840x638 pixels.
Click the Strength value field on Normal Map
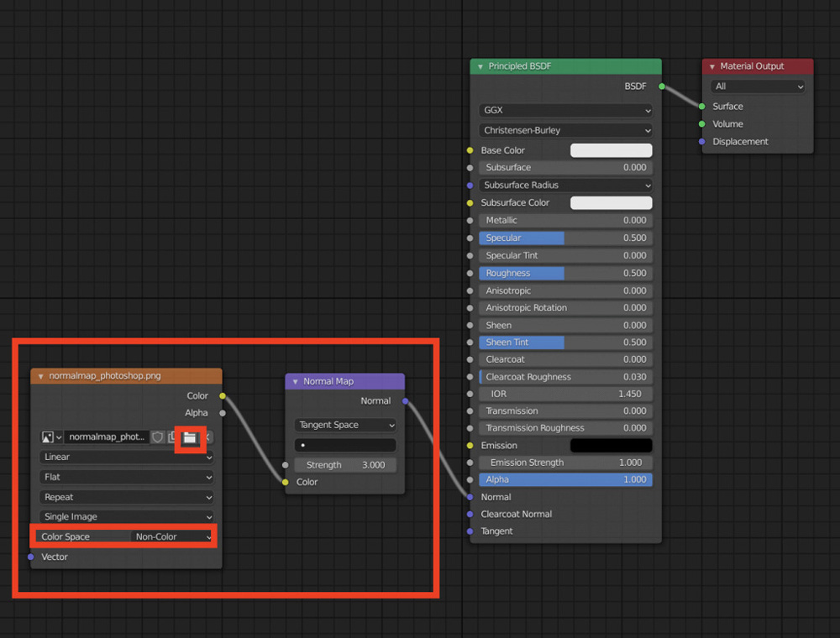[x=345, y=464]
